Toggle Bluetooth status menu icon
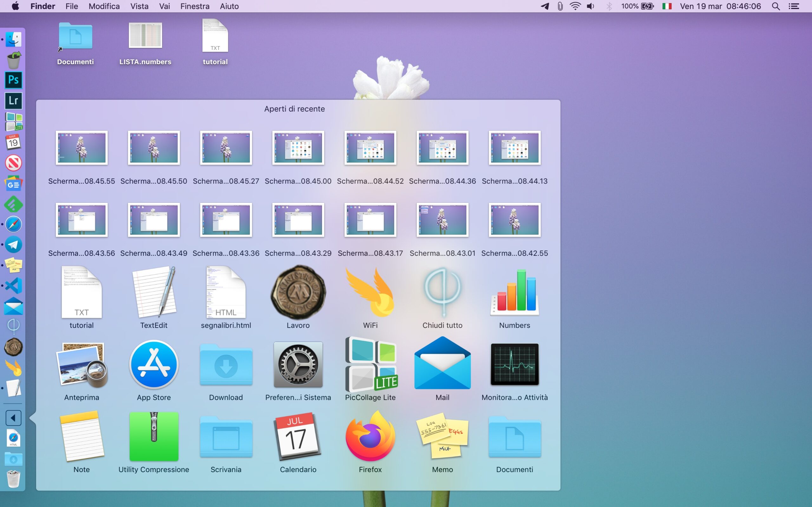812x507 pixels. click(609, 6)
